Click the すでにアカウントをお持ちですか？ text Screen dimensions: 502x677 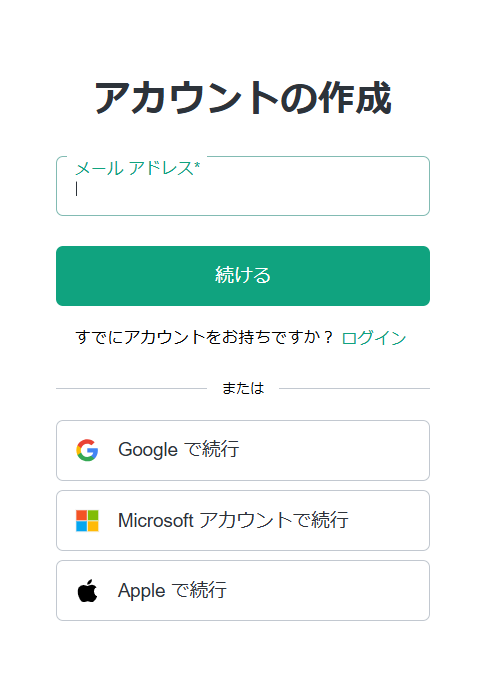click(x=205, y=337)
